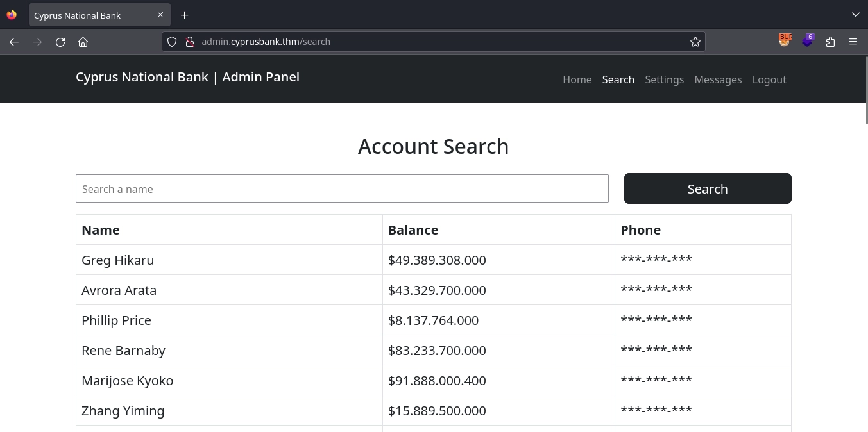Click the page vertical scrollbar
Viewport: 868px width, 432px height.
coord(866,90)
